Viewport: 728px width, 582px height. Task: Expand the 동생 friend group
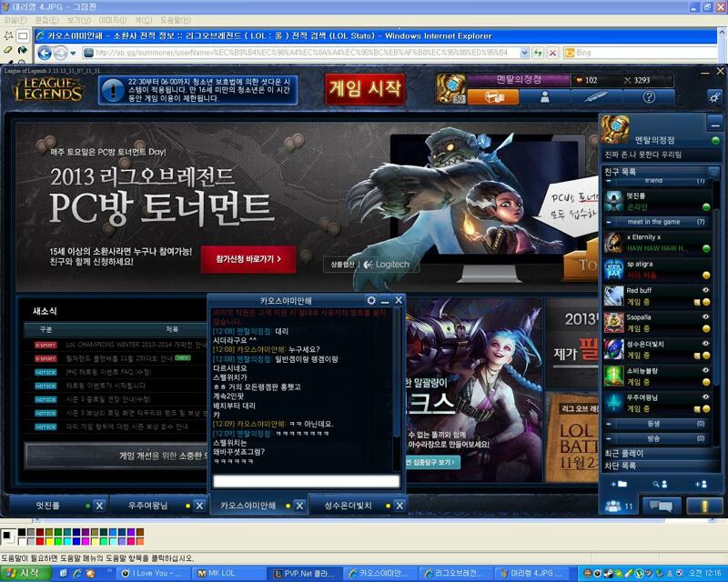(x=609, y=424)
